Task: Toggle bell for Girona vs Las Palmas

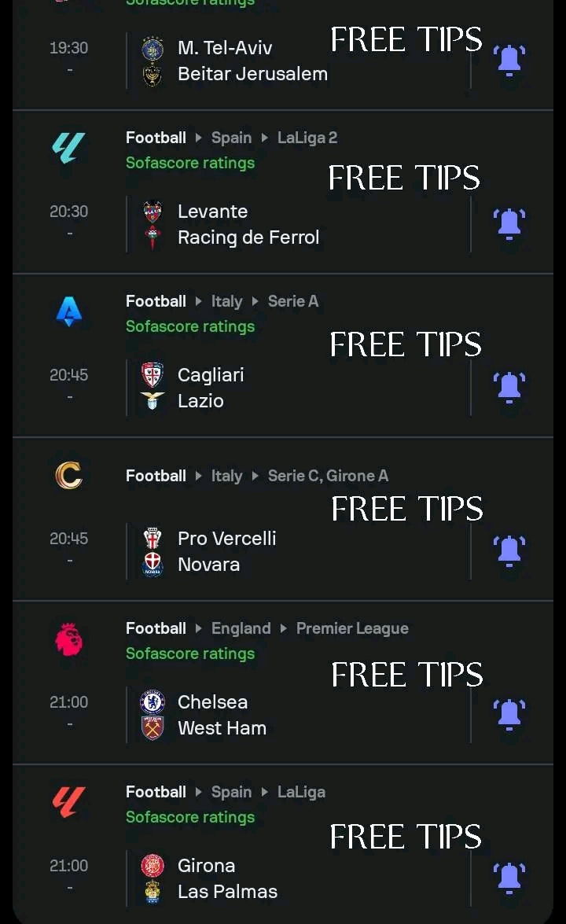Action: pos(509,878)
